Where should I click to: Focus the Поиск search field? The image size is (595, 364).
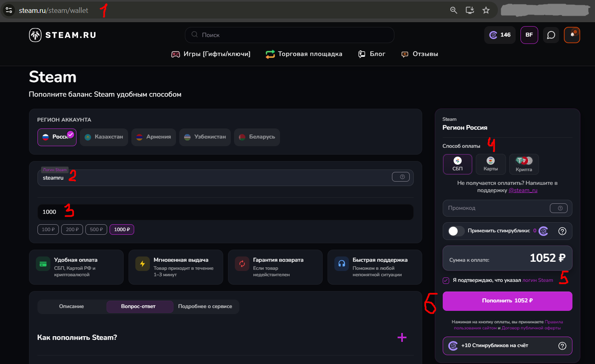click(289, 35)
